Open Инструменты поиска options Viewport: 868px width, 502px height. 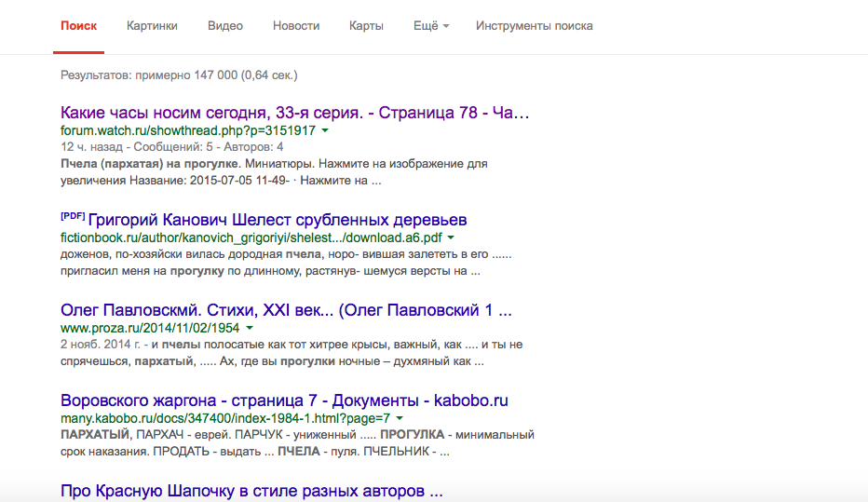(x=534, y=26)
